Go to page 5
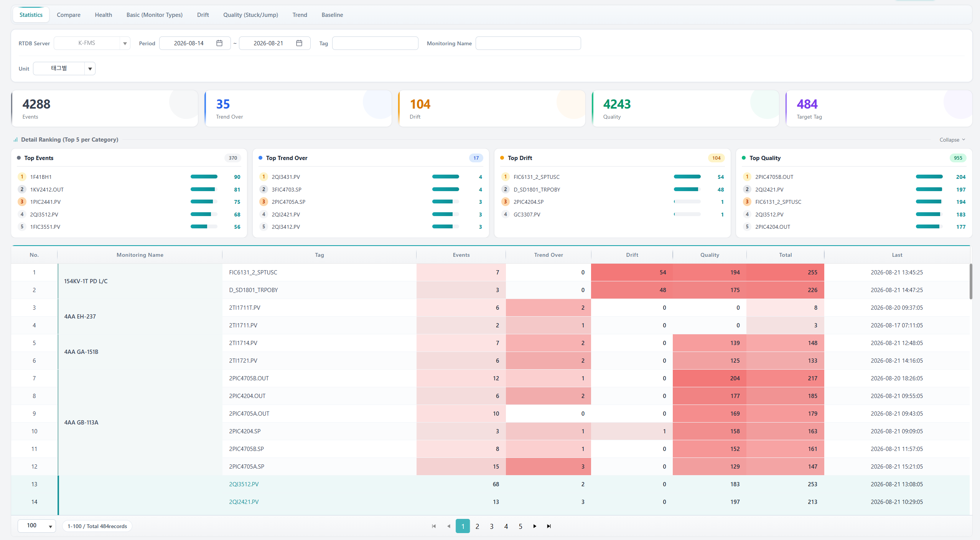 pos(520,526)
